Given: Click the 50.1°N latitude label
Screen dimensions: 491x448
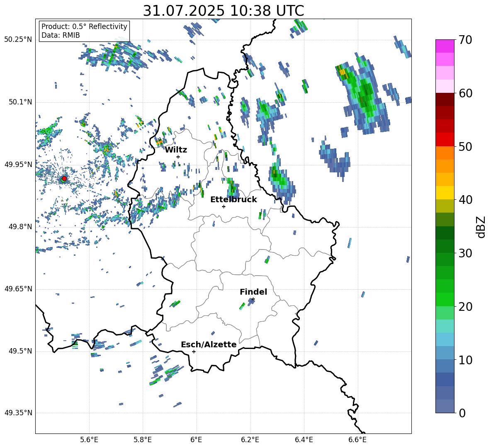Looking at the screenshot, I should coord(20,102).
